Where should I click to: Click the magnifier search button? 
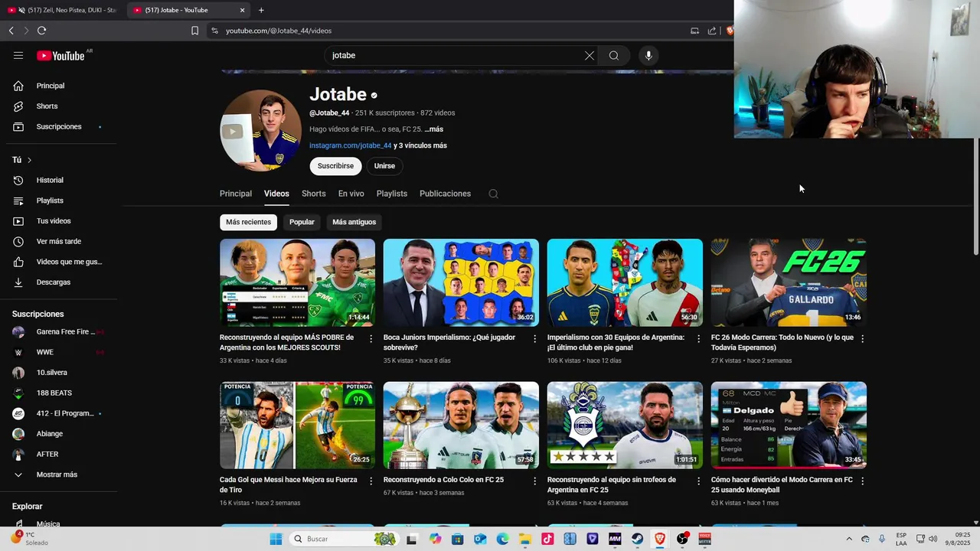614,55
